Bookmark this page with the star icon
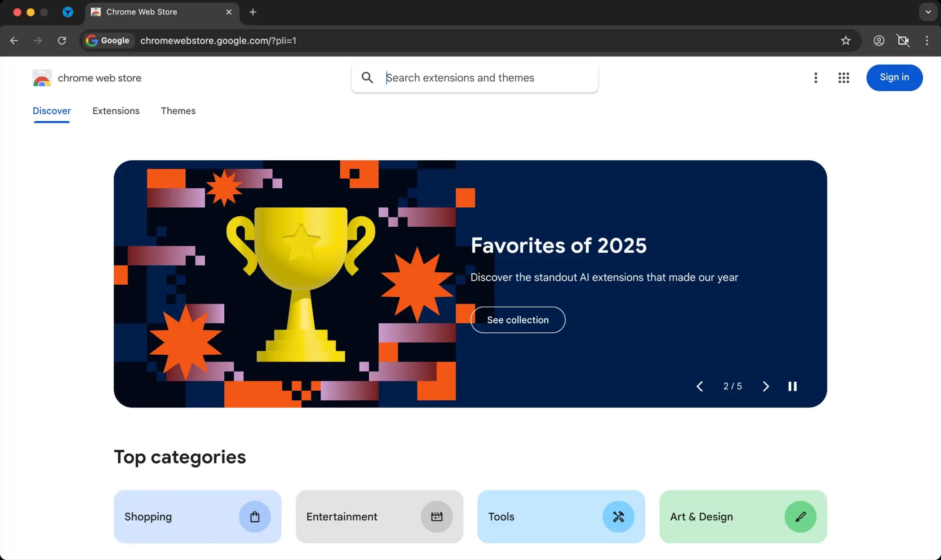This screenshot has width=941, height=560. (845, 40)
